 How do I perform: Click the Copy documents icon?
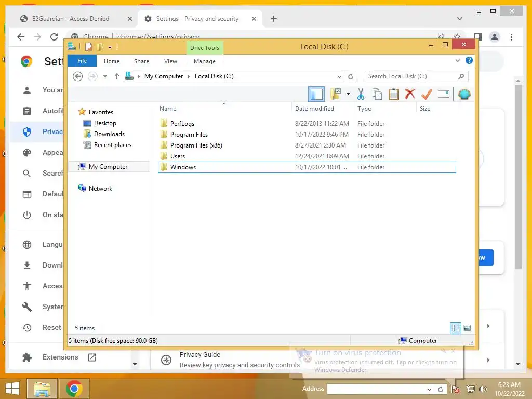pyautogui.click(x=377, y=94)
